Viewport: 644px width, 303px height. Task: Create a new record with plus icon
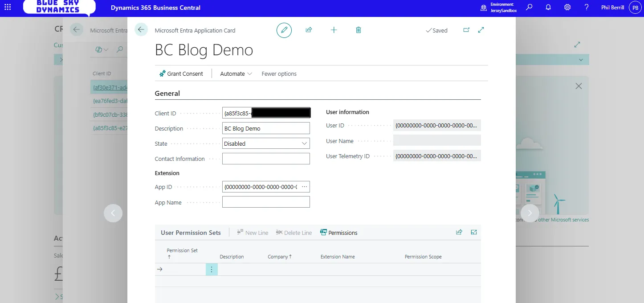coord(334,30)
